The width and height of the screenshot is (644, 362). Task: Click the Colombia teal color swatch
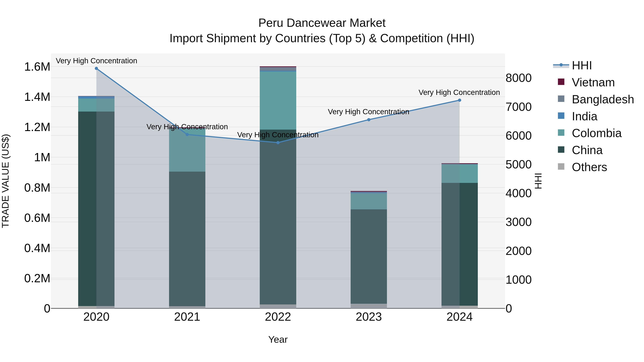click(561, 133)
